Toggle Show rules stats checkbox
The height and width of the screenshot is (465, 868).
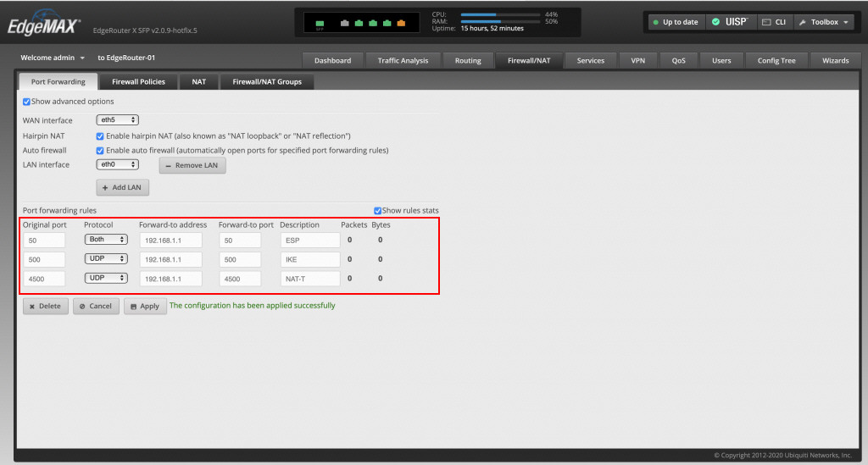[377, 211]
